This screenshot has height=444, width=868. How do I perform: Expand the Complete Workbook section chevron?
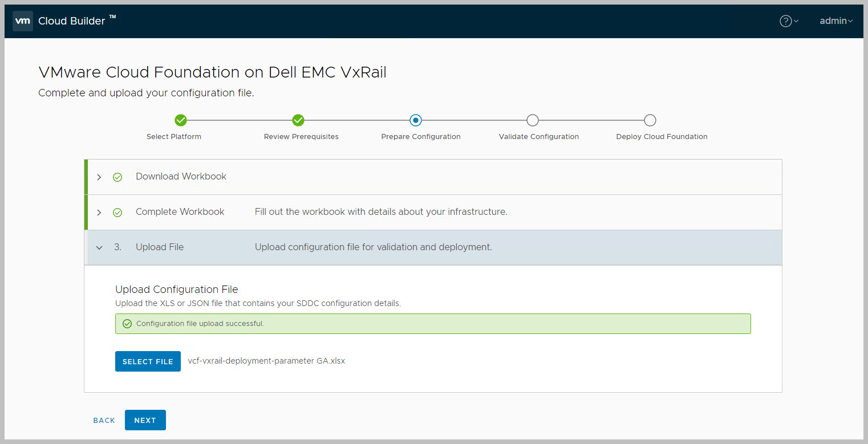(99, 213)
